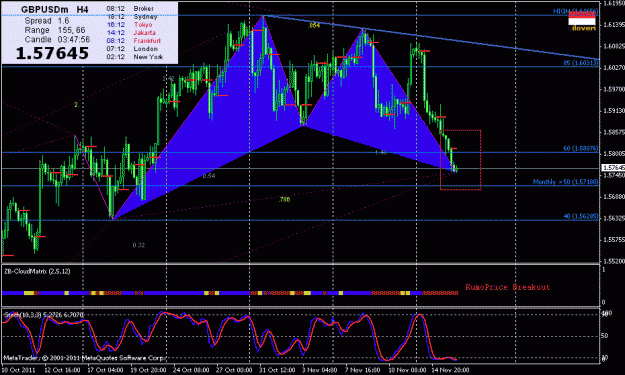Click the KumoPrice Breakout text

pos(507,287)
